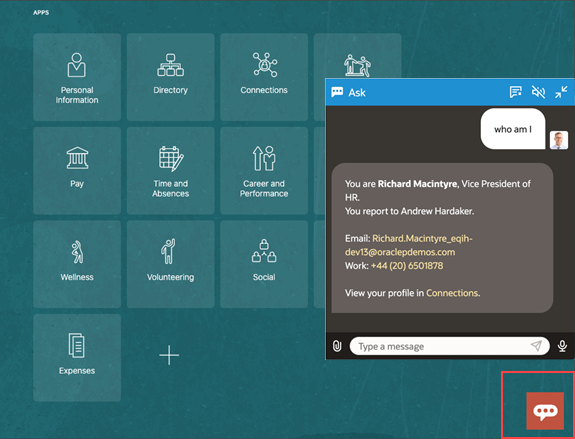
Task: Open the Pay app tile
Action: pyautogui.click(x=77, y=171)
